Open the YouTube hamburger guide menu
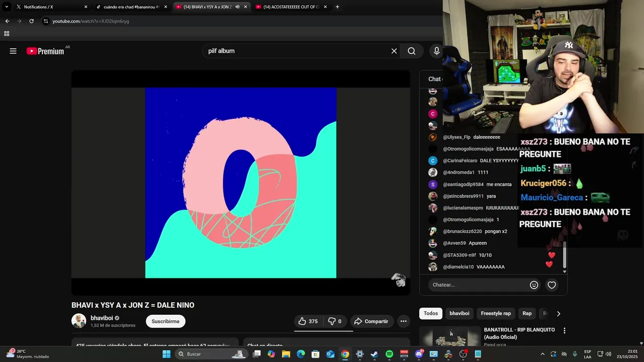 tap(13, 51)
